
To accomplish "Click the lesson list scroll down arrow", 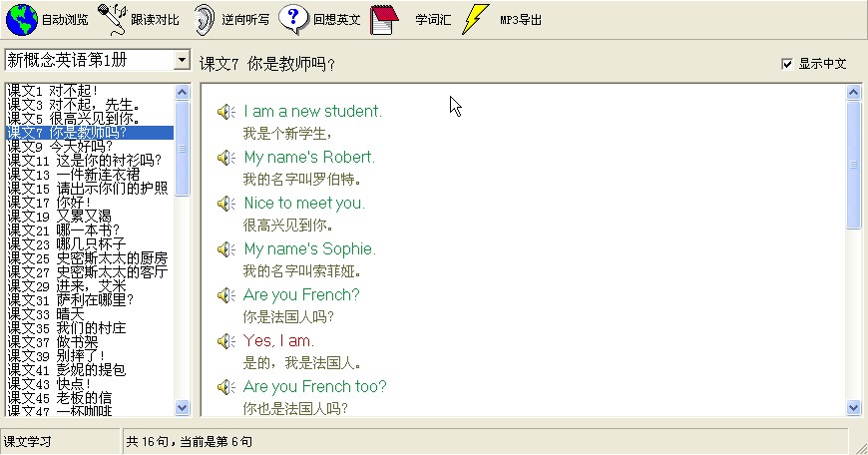I will [x=183, y=408].
